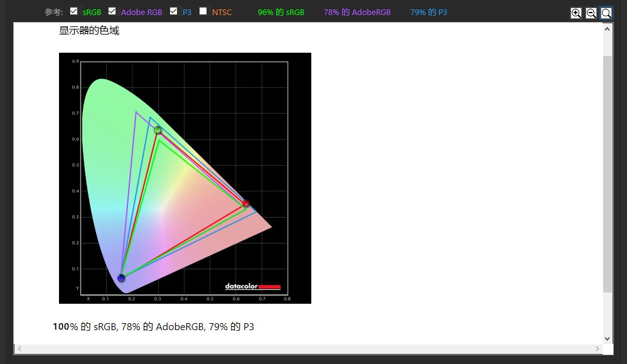Click the purple 78% 的 AdobeRGB result label
The image size is (627, 364).
(x=357, y=13)
